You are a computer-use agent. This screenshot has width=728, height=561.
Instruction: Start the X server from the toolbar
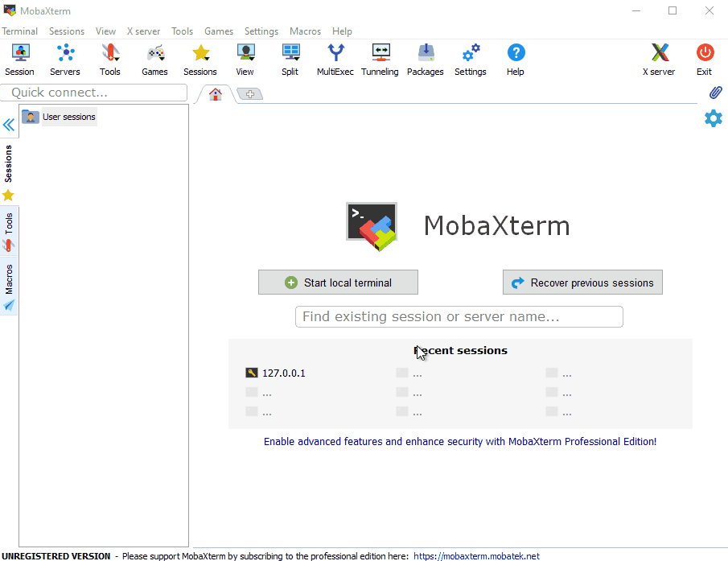pos(659,60)
